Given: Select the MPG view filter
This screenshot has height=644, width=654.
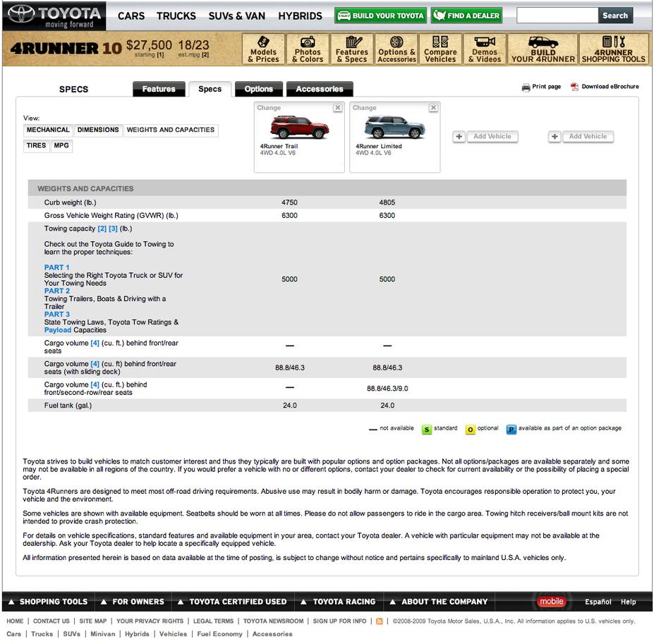Looking at the screenshot, I should tap(61, 145).
